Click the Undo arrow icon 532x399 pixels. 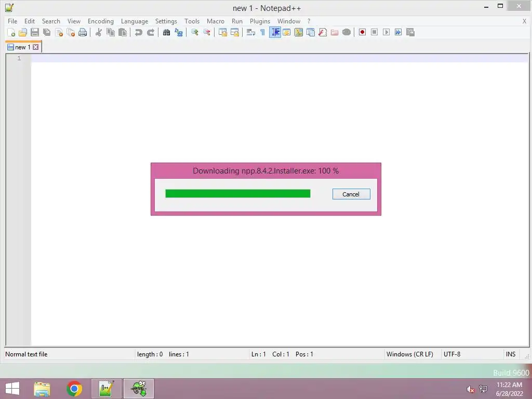[138, 32]
